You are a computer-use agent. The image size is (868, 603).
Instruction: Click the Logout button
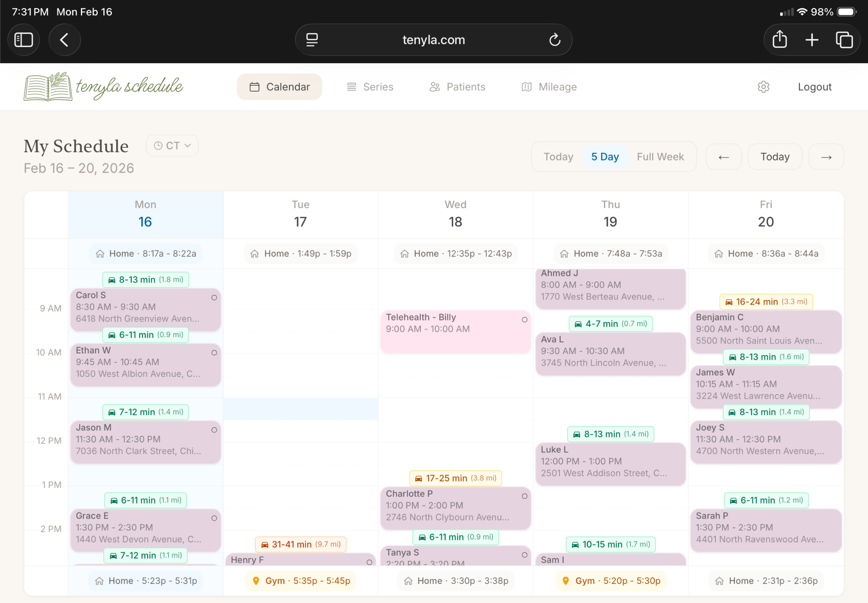pos(814,86)
